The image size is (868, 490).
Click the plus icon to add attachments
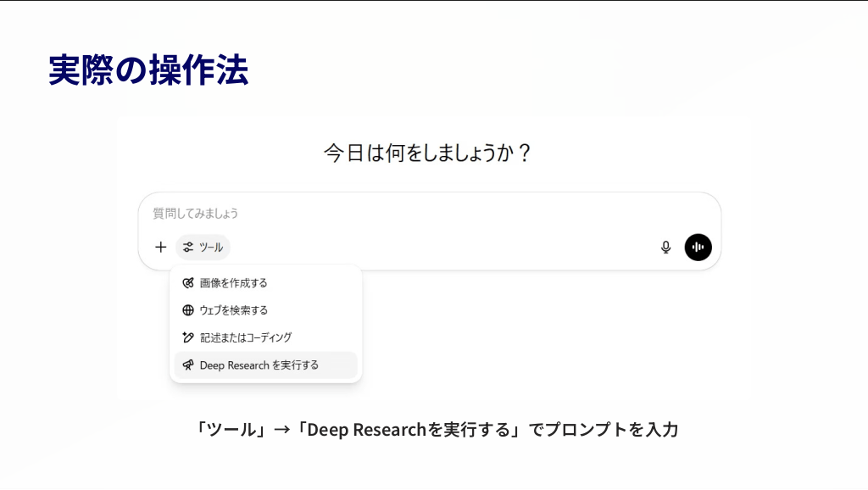[x=161, y=248]
